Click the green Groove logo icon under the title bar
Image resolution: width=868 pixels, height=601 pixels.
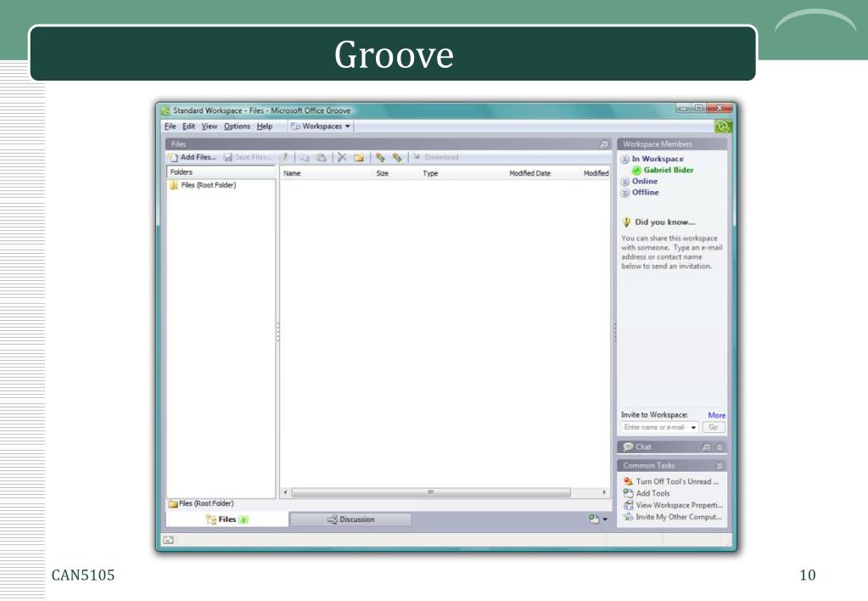click(723, 126)
